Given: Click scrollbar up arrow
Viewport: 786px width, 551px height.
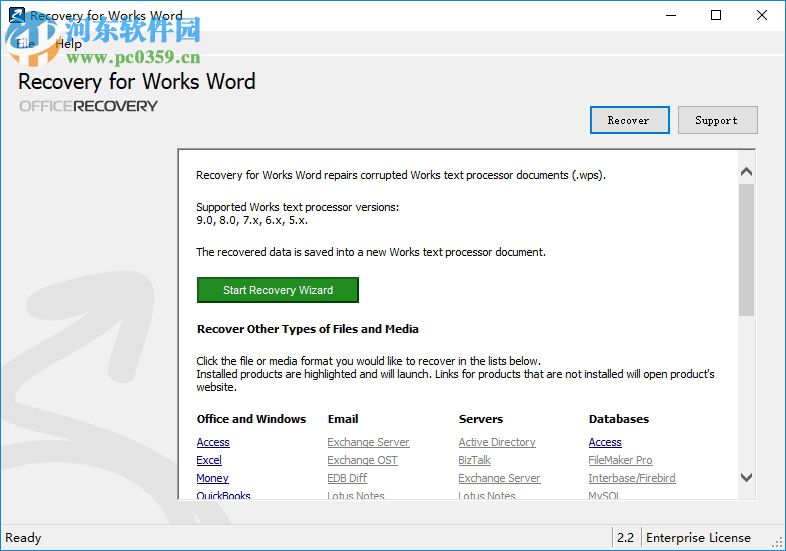Looking at the screenshot, I should 746,172.
